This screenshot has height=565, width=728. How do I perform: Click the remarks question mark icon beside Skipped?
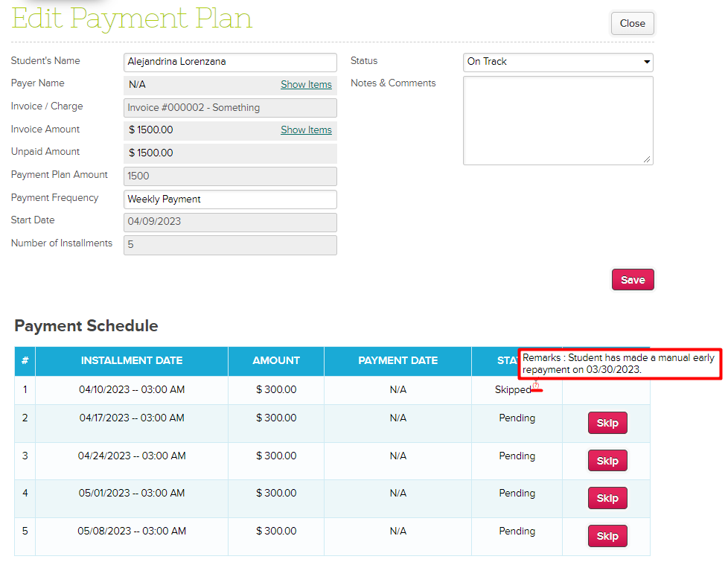(535, 385)
